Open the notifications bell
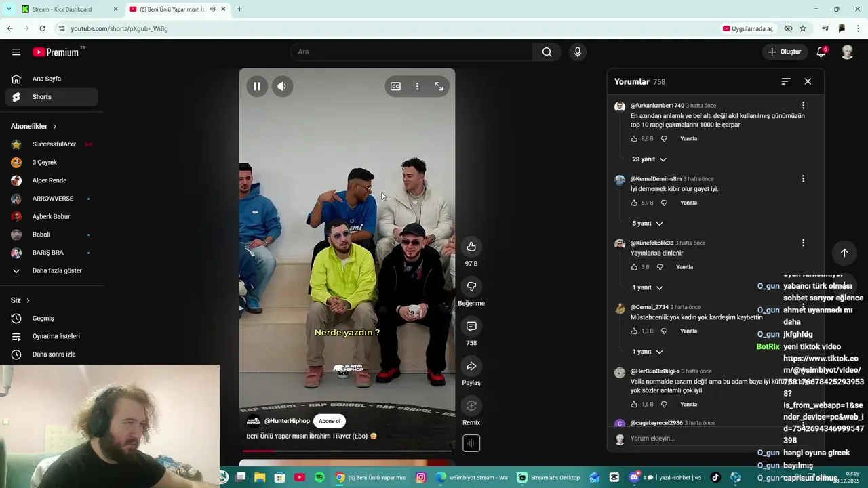 (821, 52)
